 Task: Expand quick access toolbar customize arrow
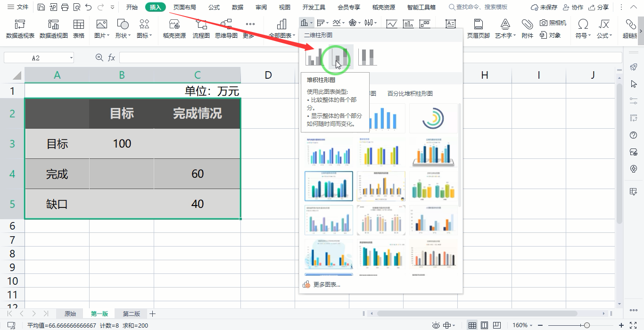112,8
